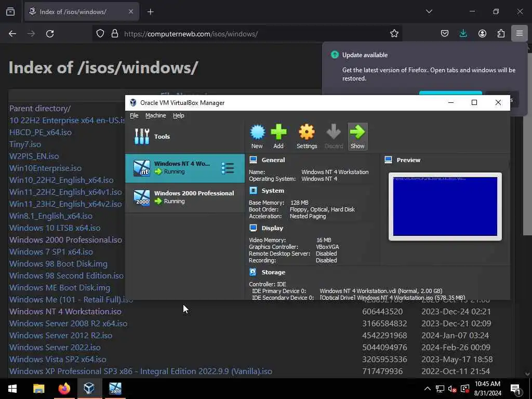Open Firefox downloads panel
This screenshot has height=399, width=532.
(463, 34)
